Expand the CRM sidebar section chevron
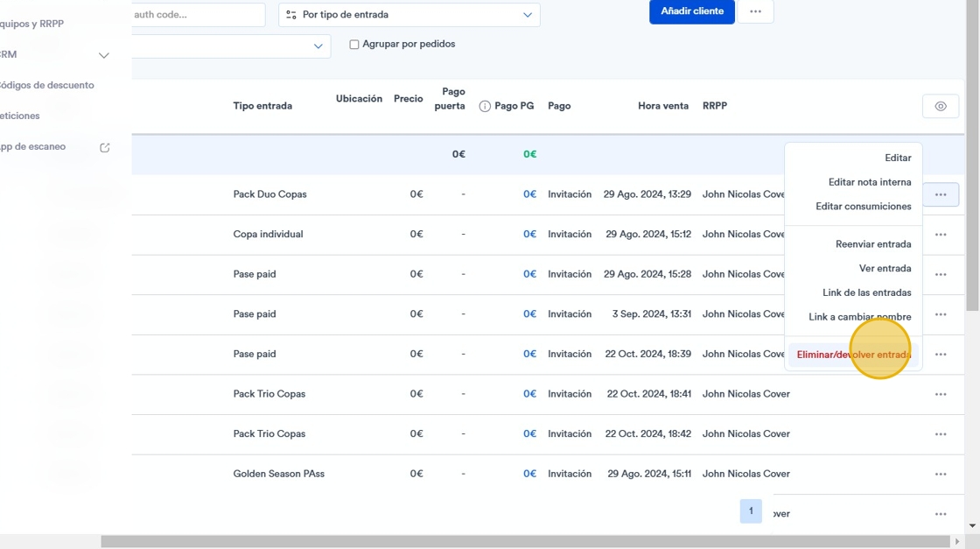Image resolution: width=980 pixels, height=549 pixels. [x=104, y=55]
